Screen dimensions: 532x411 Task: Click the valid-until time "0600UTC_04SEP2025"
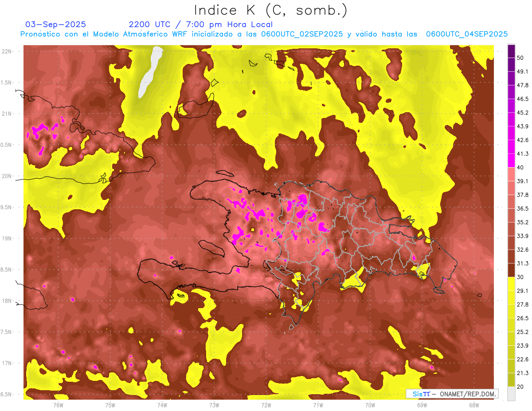467,34
